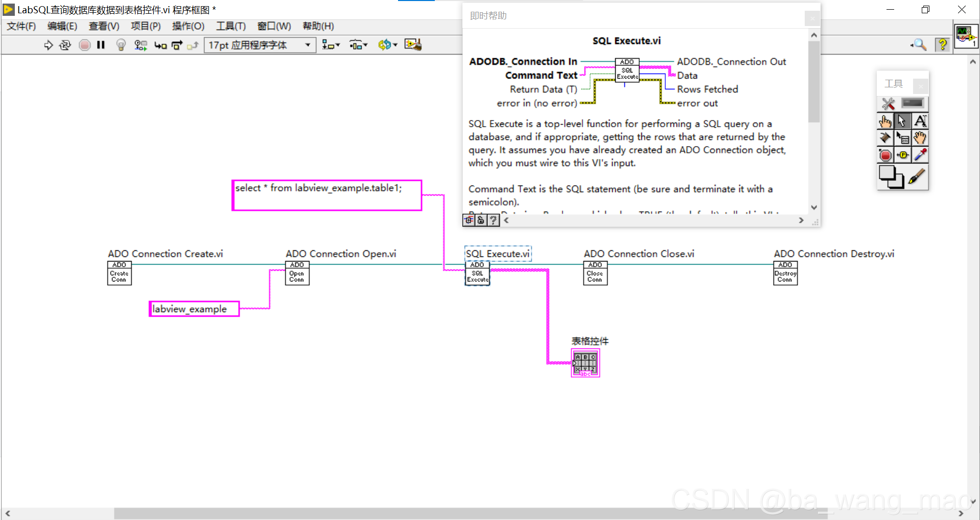The height and width of the screenshot is (520, 980).
Task: Select the Set/Clear Breakpoint tool
Action: [885, 155]
